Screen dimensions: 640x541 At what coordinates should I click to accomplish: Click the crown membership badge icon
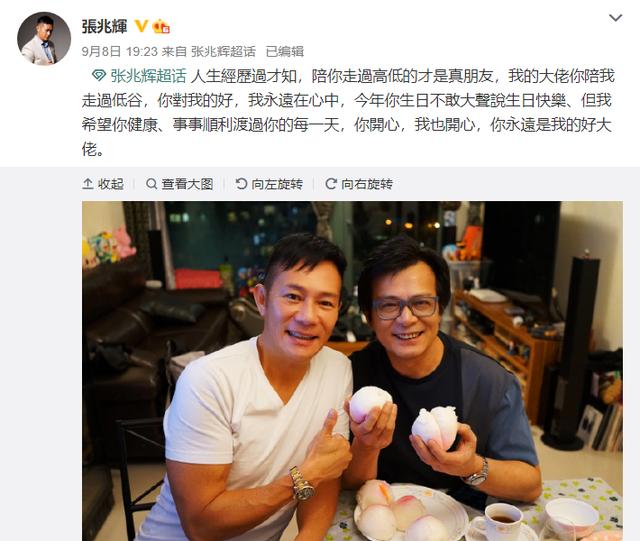pos(161,26)
